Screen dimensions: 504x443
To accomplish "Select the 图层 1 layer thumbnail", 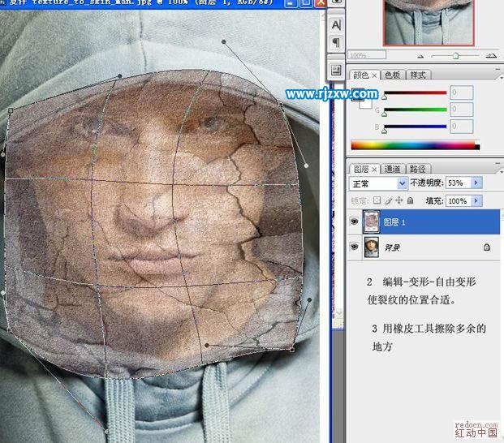I will point(371,221).
